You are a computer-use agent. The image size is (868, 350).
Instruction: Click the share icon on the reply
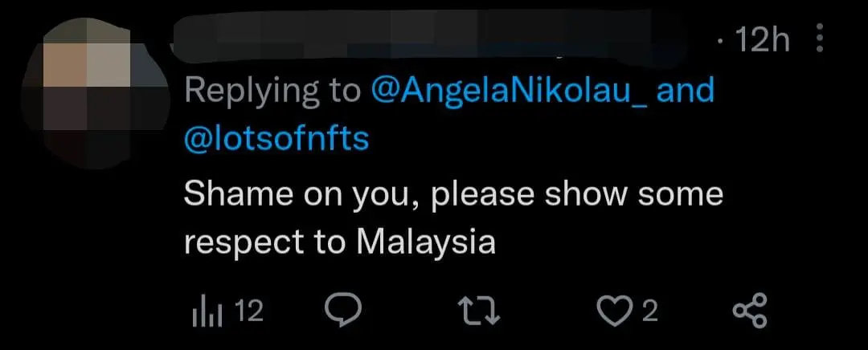[x=751, y=311]
